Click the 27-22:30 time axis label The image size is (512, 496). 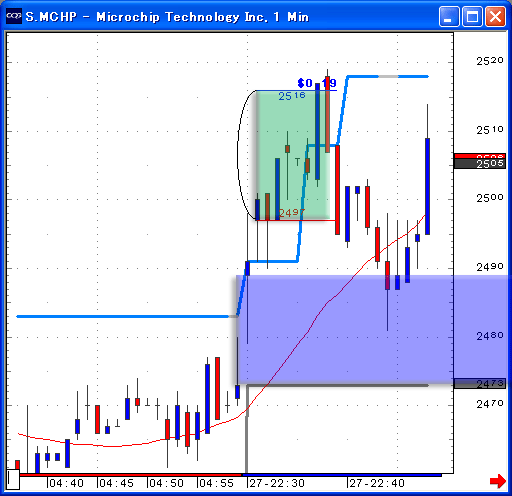coord(277,483)
